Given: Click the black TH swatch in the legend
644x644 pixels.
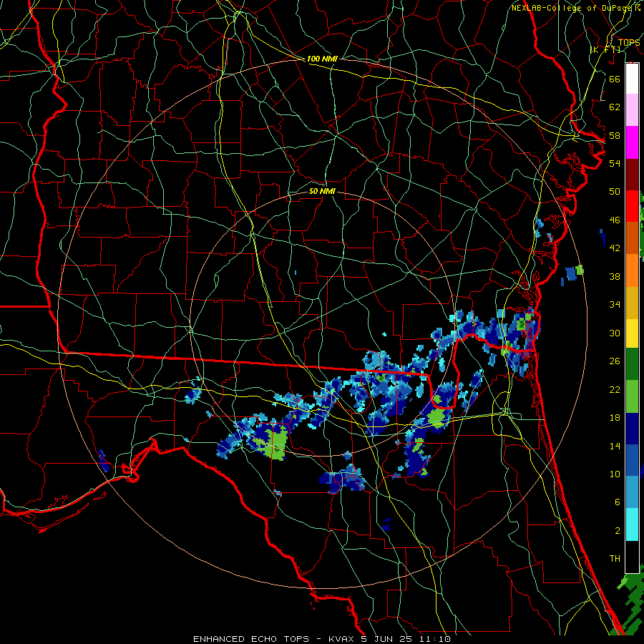Looking at the screenshot, I should coord(632,557).
